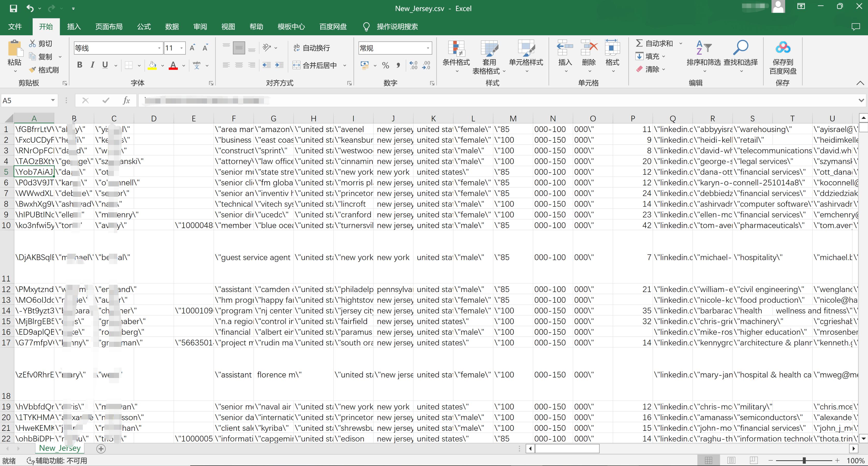Open 查找和选择 find and select
The height and width of the screenshot is (466, 868).
(741, 57)
